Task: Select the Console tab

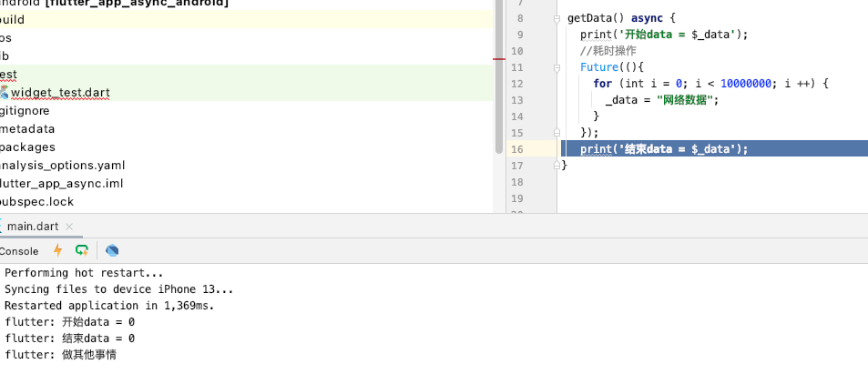Action: click(19, 251)
